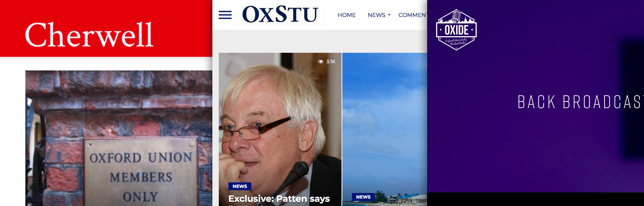The width and height of the screenshot is (644, 206).
Task: Click the Oxide student radio logo
Action: (456, 30)
